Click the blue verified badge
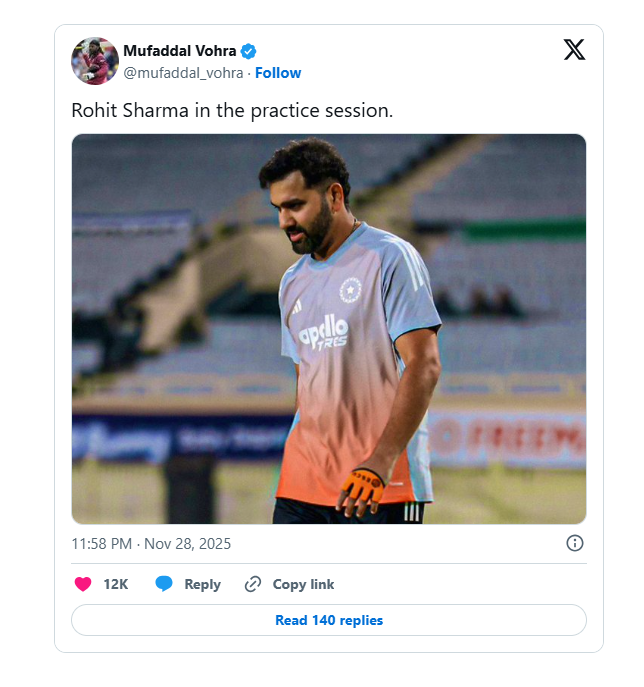 coord(249,51)
